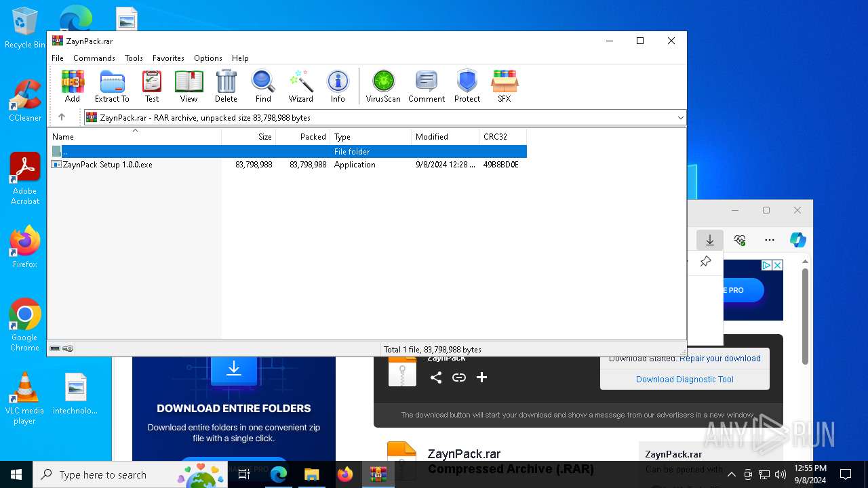The width and height of the screenshot is (868, 488).
Task: Click the AdChoices triangle icon
Action: coord(767,265)
